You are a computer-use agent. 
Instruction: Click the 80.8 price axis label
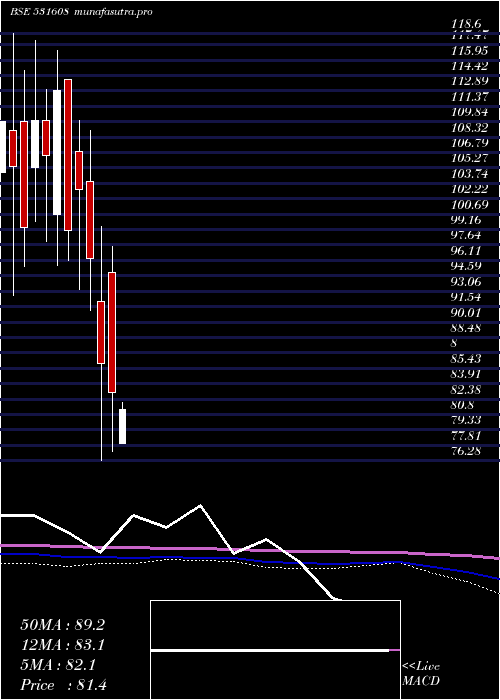pyautogui.click(x=463, y=405)
